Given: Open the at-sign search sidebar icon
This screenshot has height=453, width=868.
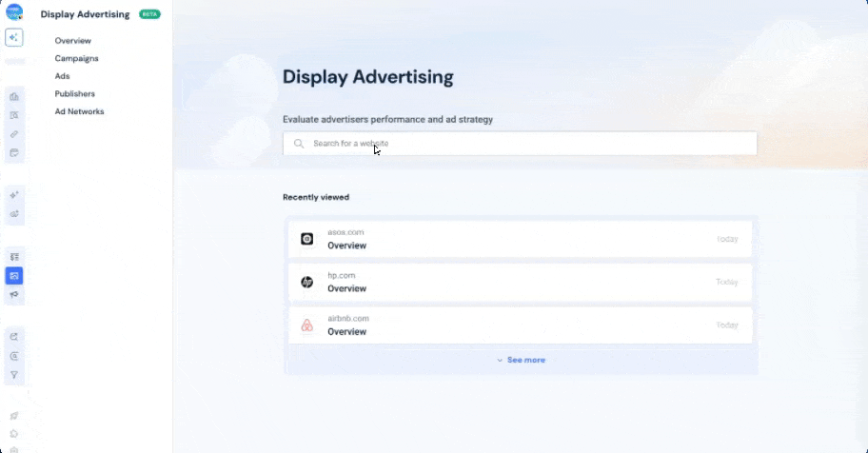Looking at the screenshot, I should (x=14, y=356).
